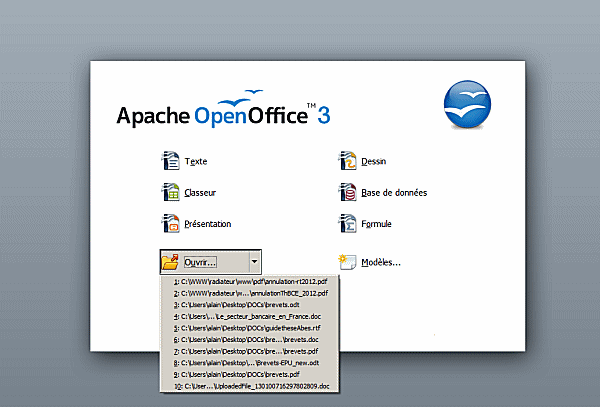Start a new Présentation
Viewport: 600px width, 407px height.
pos(196,223)
